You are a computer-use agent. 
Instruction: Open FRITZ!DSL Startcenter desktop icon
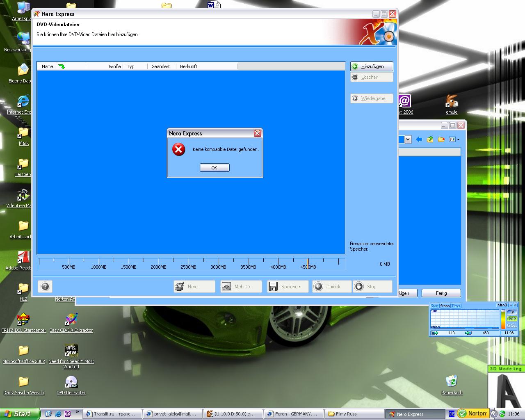24,323
